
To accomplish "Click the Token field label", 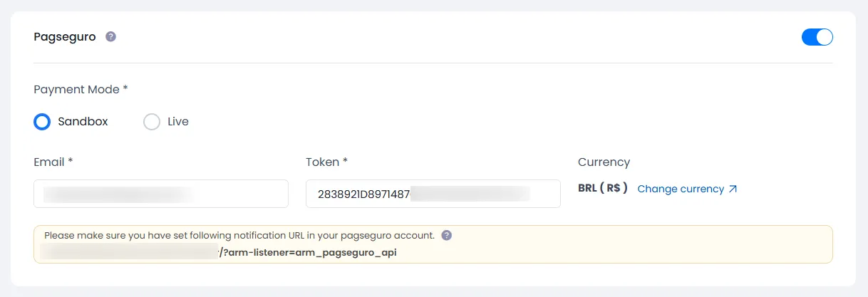I will 326,162.
